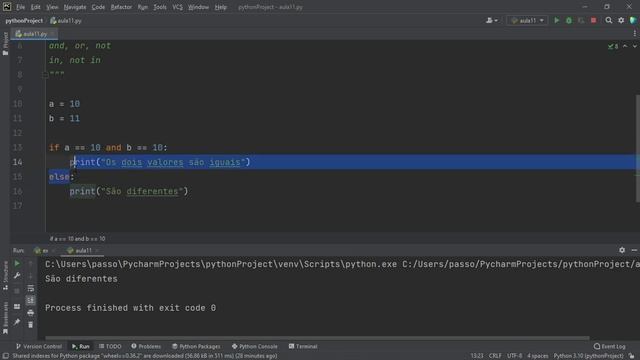The height and width of the screenshot is (360, 640).
Task: Open the Bookmarks tool window stripe
Action: click(x=5, y=318)
